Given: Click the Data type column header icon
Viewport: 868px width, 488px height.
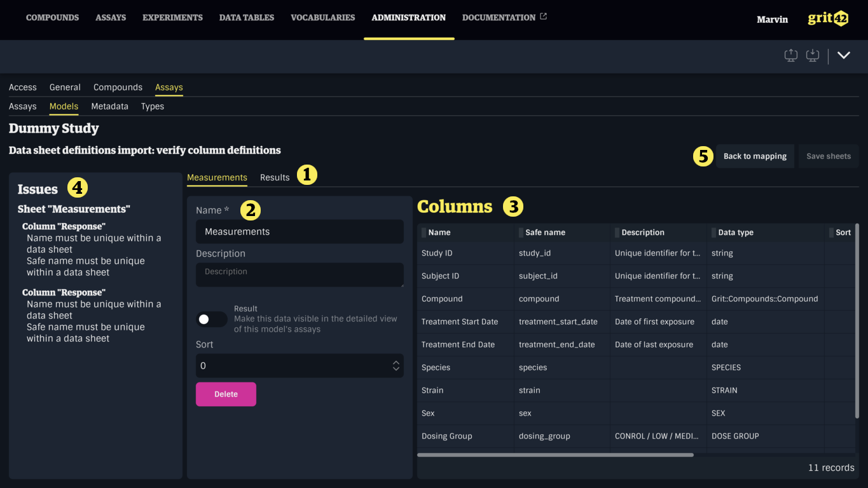Looking at the screenshot, I should (712, 233).
